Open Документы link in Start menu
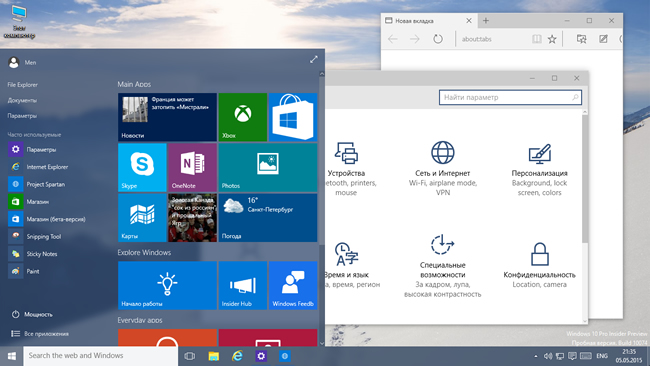 (x=22, y=100)
